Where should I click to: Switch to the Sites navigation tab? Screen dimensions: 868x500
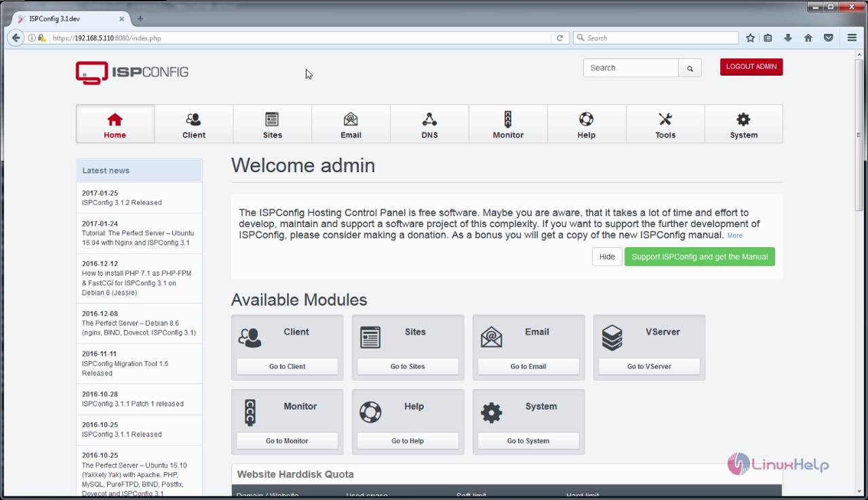(x=273, y=124)
